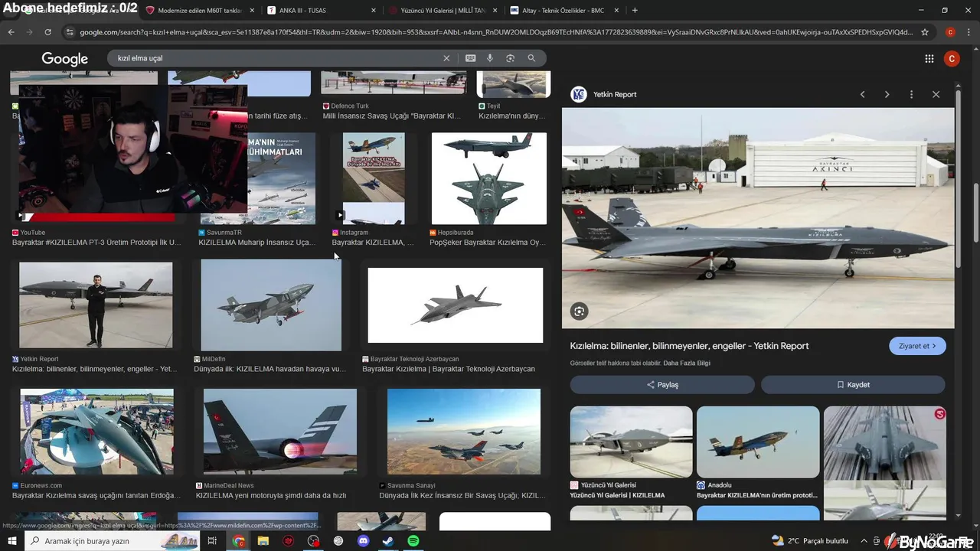Screen dimensions: 980x551
Task: Open MarineDeal News yeni motor result
Action: 280,432
